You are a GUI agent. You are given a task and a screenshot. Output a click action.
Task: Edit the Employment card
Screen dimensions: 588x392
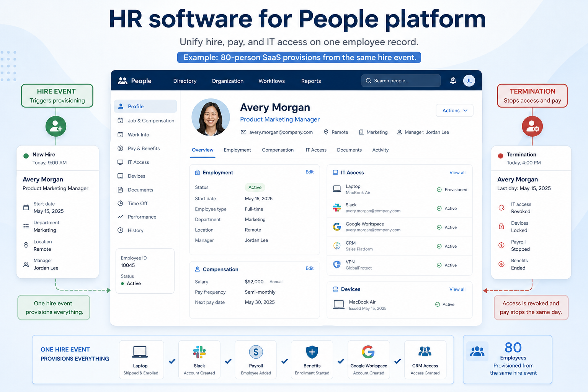(309, 172)
